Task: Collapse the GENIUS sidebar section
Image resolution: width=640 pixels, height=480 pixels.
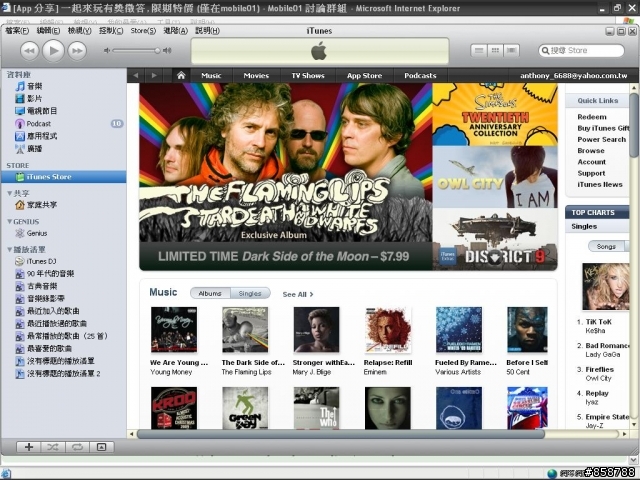Action: (x=9, y=222)
